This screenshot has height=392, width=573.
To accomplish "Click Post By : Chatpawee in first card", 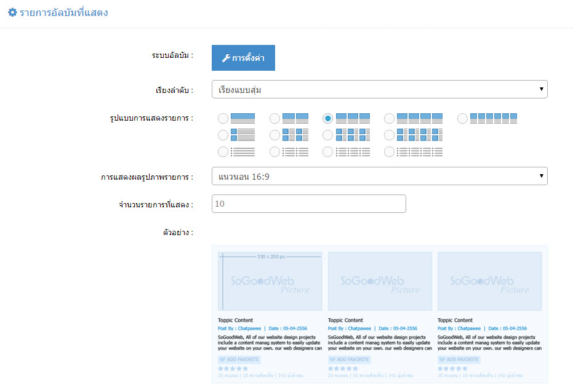I will (x=240, y=329).
